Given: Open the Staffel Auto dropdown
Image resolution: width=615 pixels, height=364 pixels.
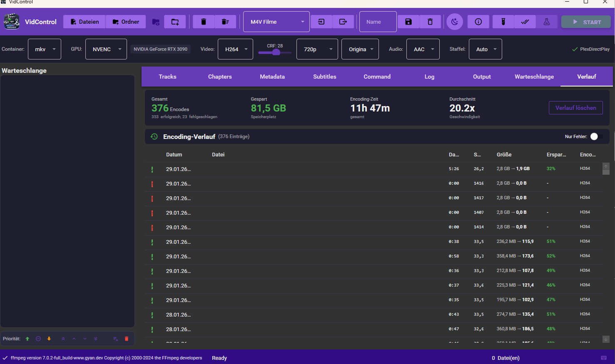Looking at the screenshot, I should [x=486, y=49].
